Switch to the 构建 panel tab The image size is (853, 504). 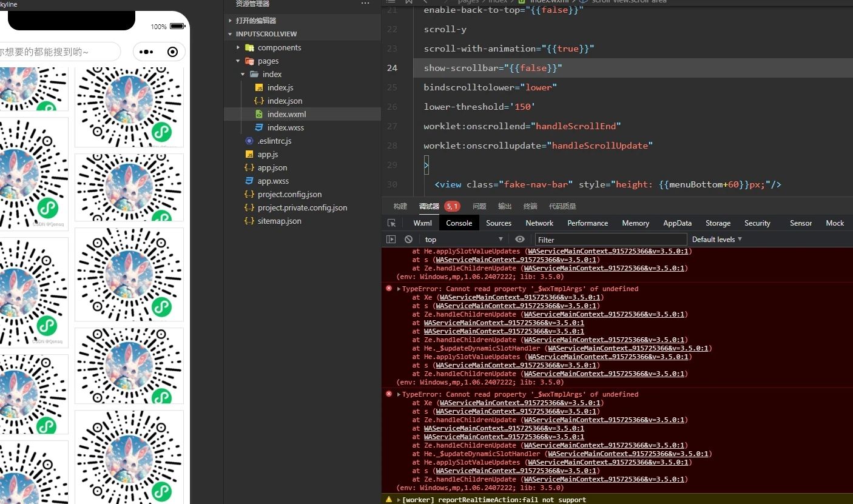(x=400, y=206)
